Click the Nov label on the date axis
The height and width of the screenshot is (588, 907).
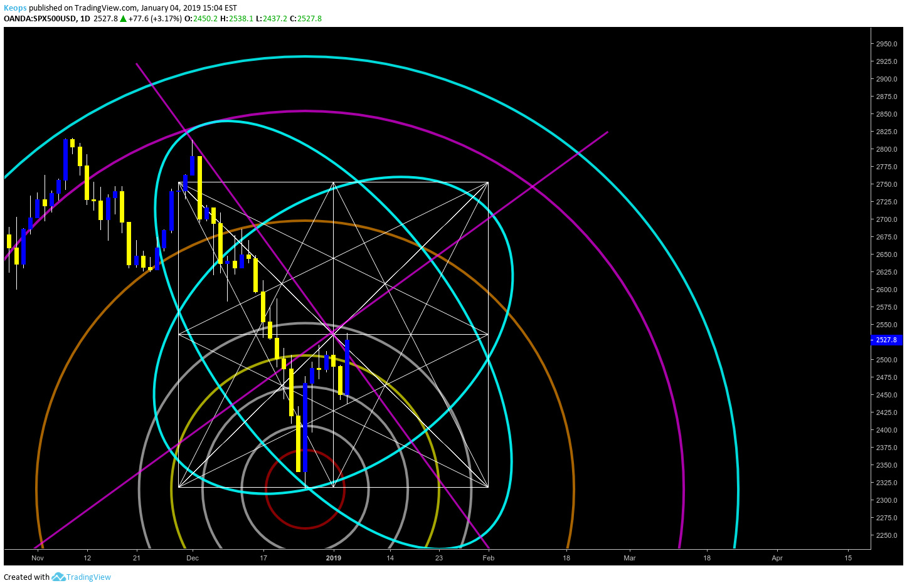pos(38,558)
